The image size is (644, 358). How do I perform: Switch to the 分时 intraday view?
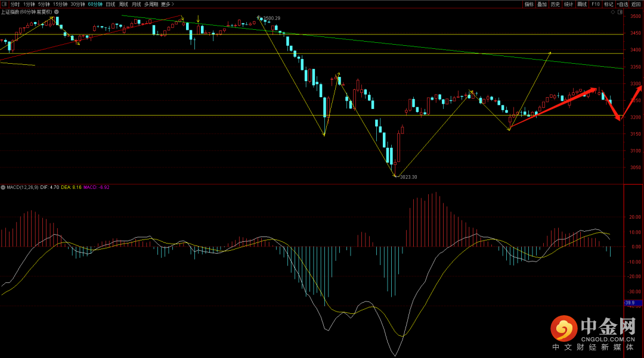point(15,4)
